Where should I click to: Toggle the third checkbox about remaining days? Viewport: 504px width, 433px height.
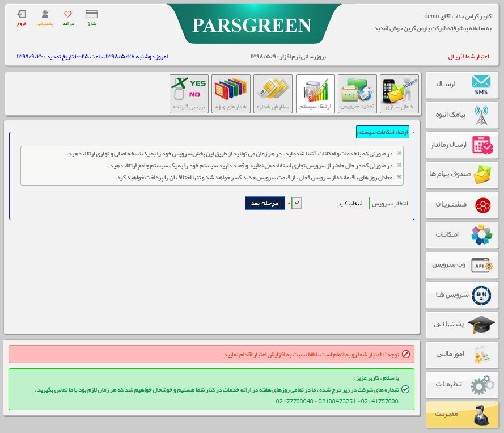pos(400,178)
